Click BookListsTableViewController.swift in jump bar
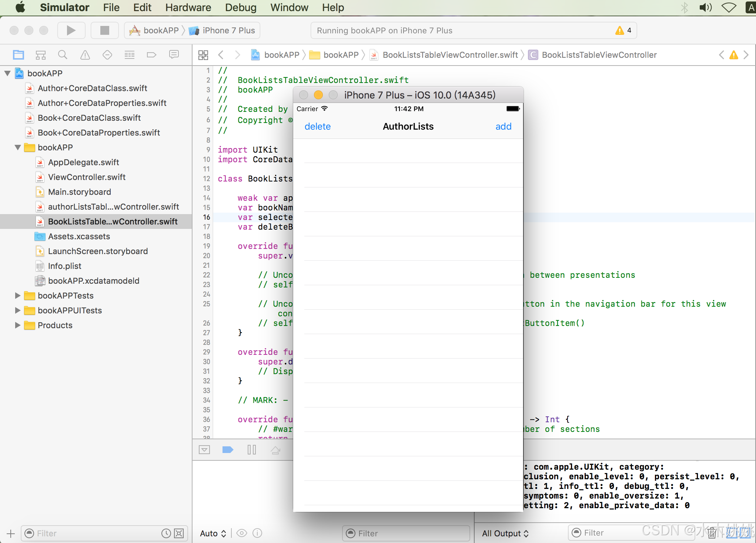756x543 pixels. click(x=444, y=55)
